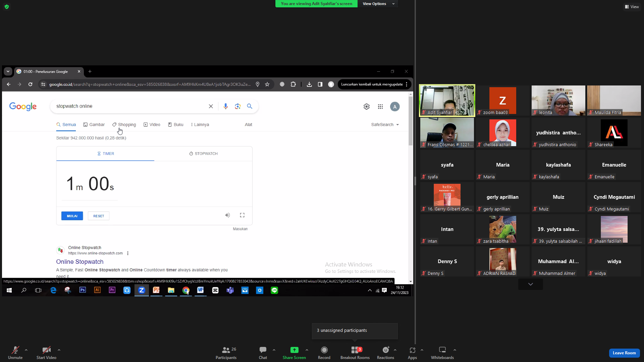
Task: Click the meeting security shield icon
Action: pos(7,7)
